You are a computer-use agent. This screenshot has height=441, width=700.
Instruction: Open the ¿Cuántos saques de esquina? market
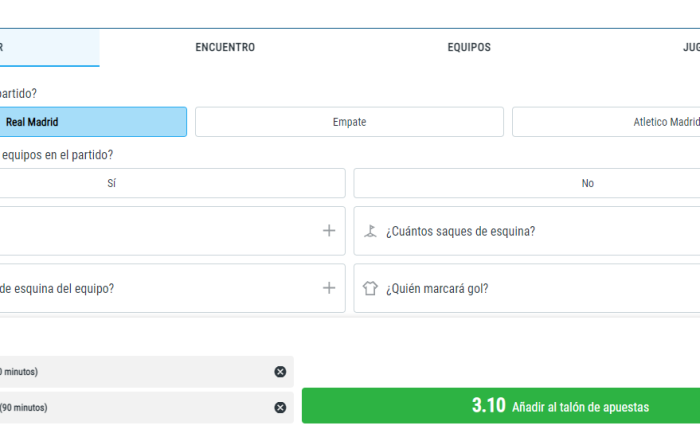(527, 231)
